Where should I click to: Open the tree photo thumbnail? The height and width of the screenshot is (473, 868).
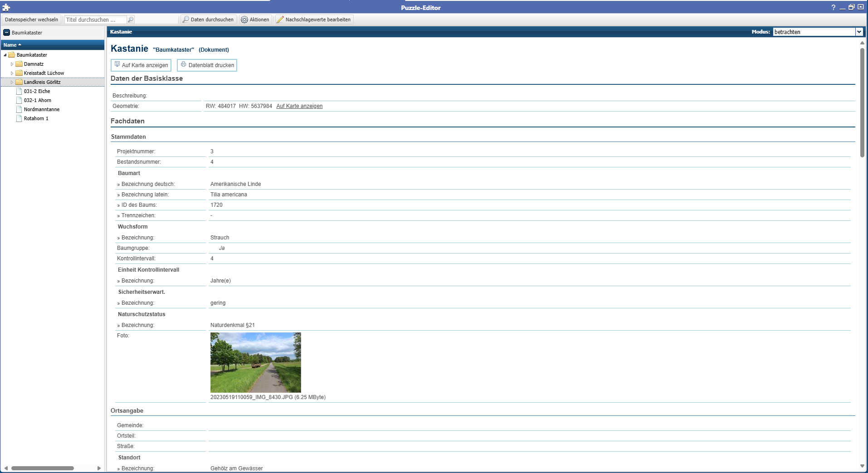[x=255, y=362]
